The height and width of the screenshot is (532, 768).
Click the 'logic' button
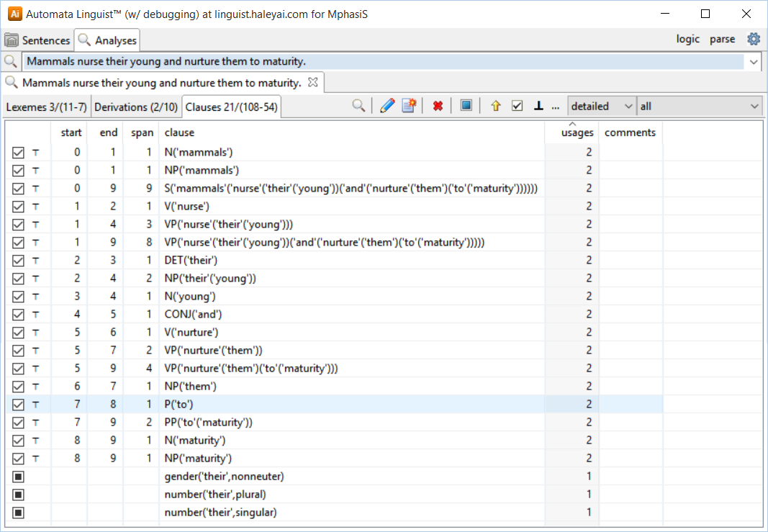[687, 39]
